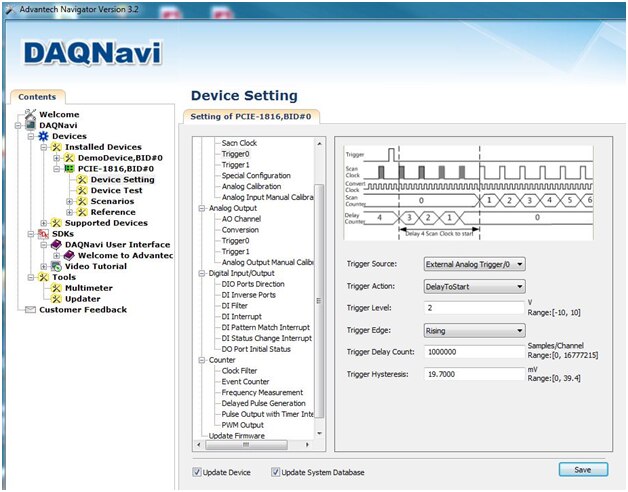Select the Setting of PCIE-1816,BID#0 tab
The image size is (628, 492).
pyautogui.click(x=251, y=117)
